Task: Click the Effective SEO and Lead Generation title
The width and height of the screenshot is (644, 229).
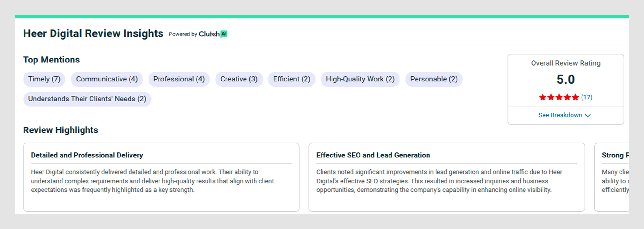Action: click(373, 155)
